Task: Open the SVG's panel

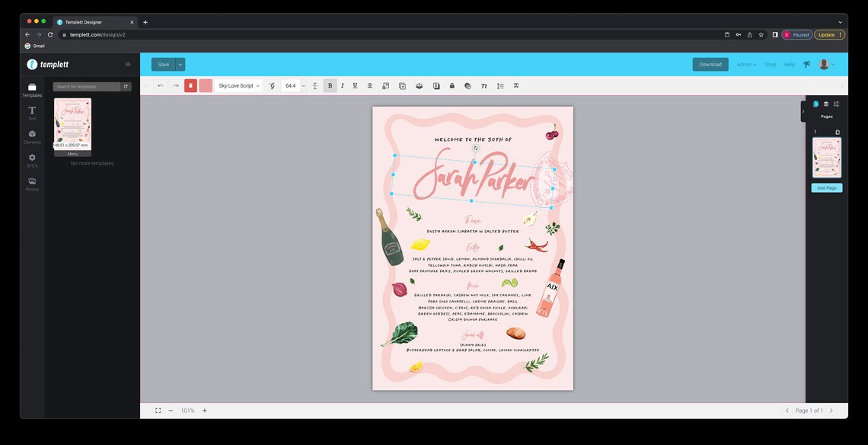Action: (32, 159)
